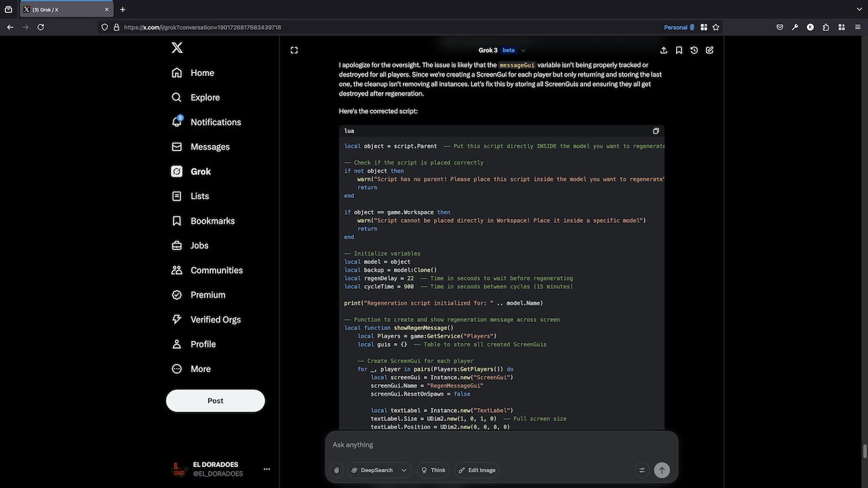Click the Post button
This screenshot has height=488, width=868.
click(x=216, y=401)
